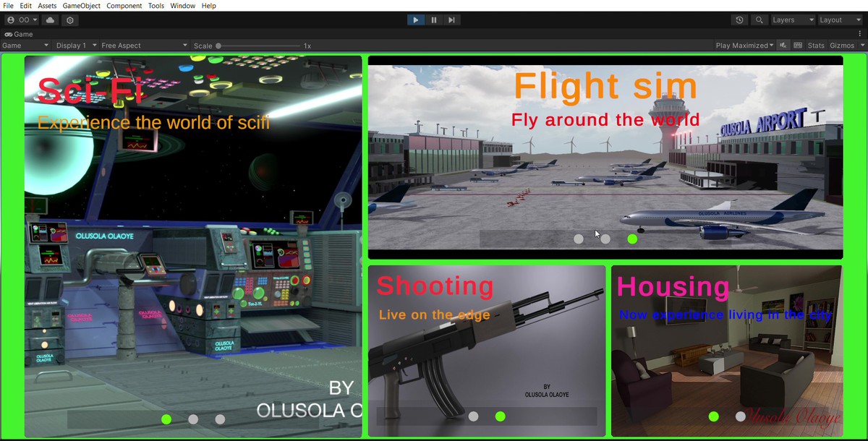Viewport: 868px width, 441px height.
Task: Select the middle dot in the Flight sim carousel
Action: point(605,239)
